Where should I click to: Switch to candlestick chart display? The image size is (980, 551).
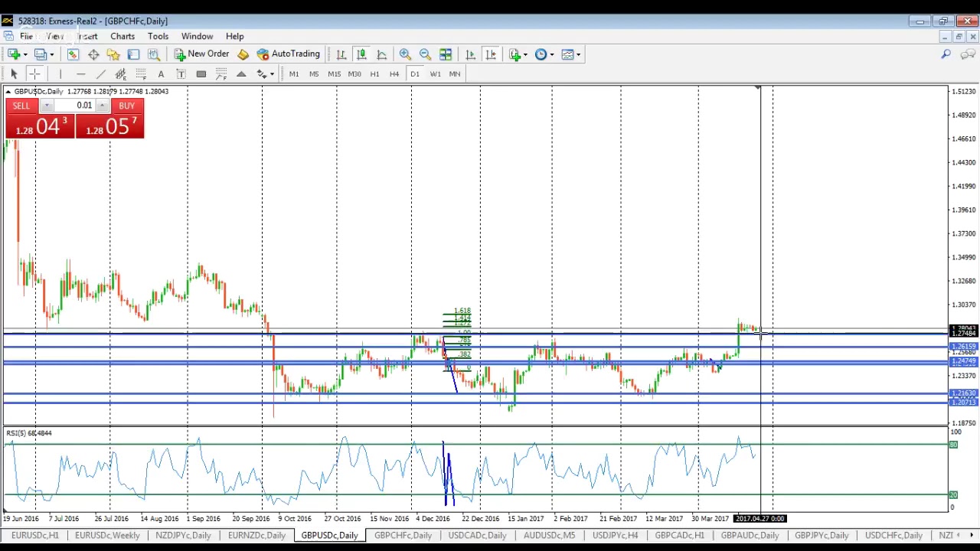(x=361, y=54)
